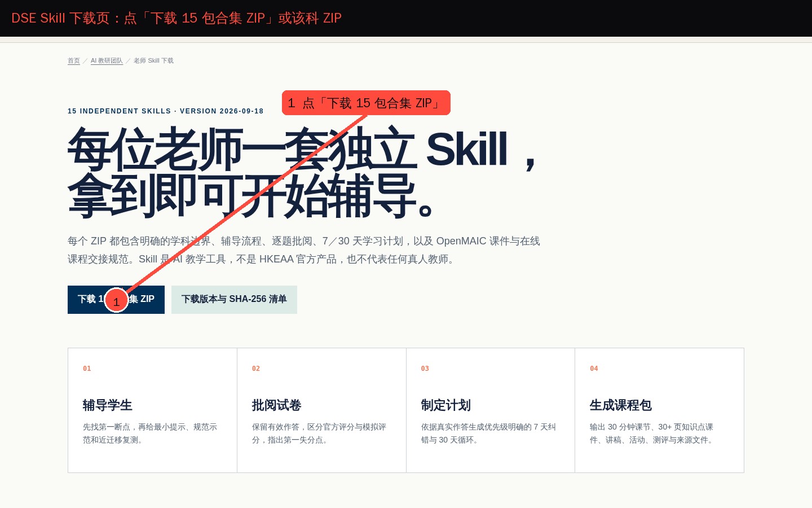The height and width of the screenshot is (508, 812).
Task: Click the 01 card number
Action: click(87, 369)
